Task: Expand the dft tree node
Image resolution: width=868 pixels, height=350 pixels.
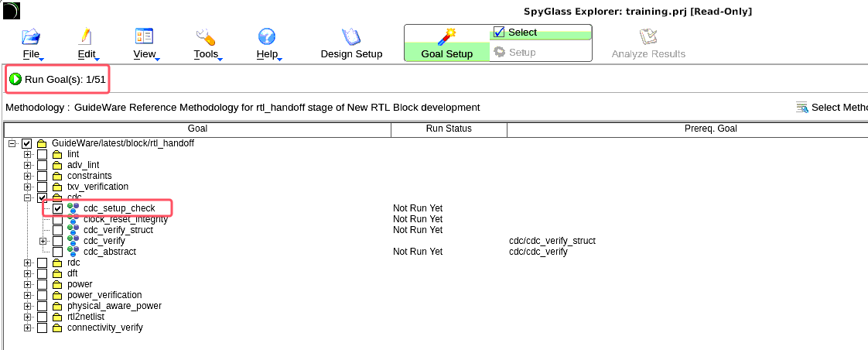Action: (x=27, y=273)
